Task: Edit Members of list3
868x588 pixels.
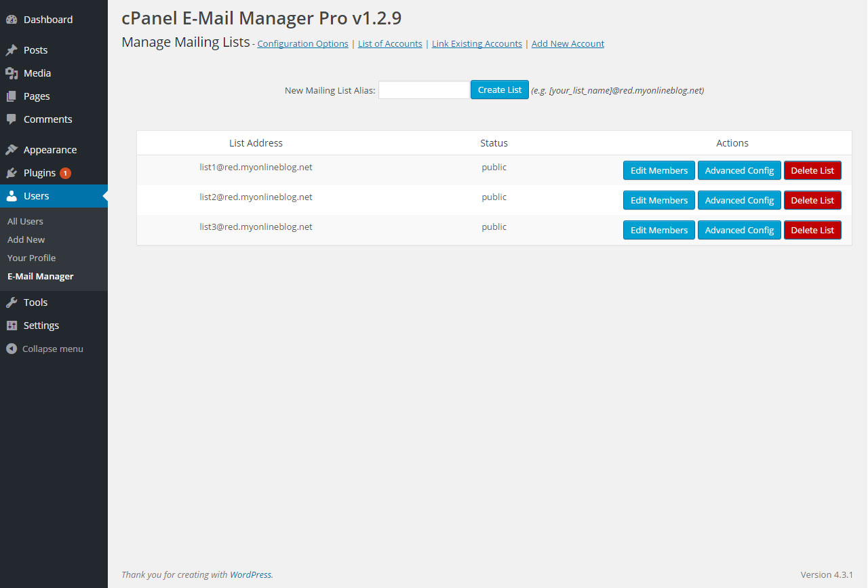Action: point(659,230)
